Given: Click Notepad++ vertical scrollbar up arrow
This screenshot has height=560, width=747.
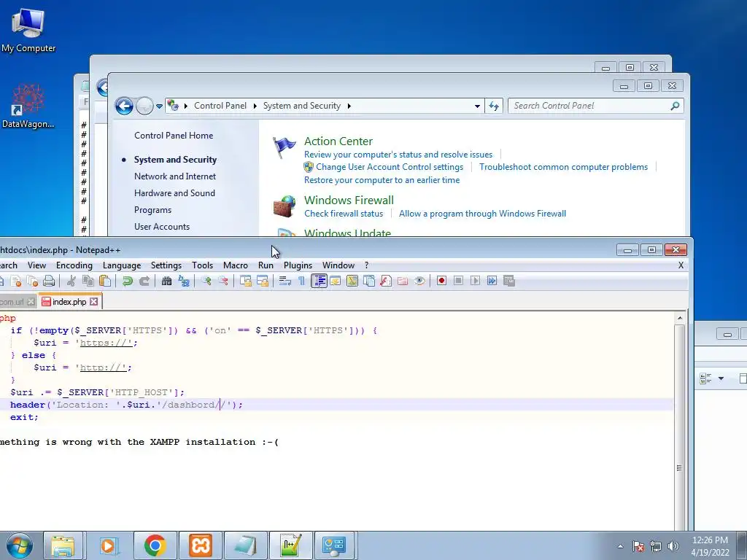Looking at the screenshot, I should click(680, 318).
